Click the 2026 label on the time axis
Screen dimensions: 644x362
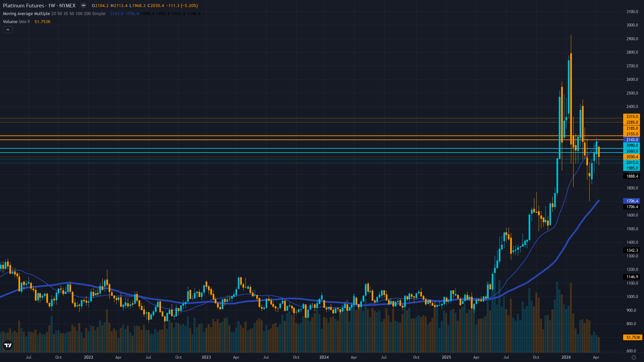point(566,357)
